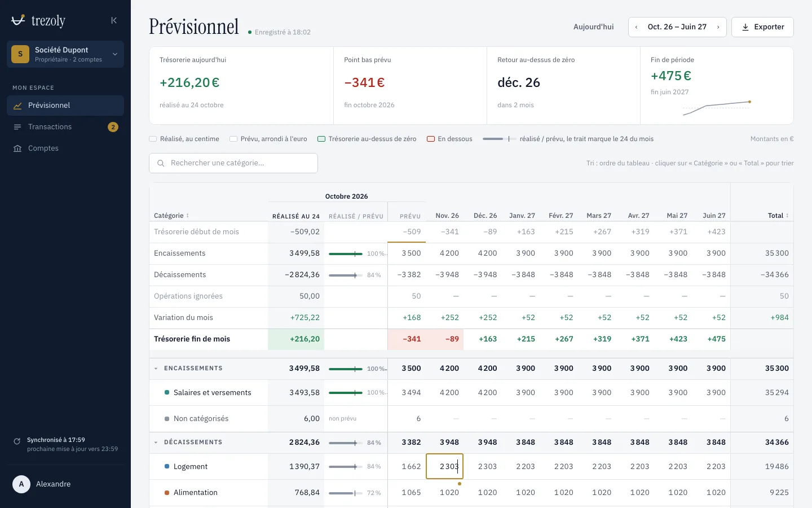Screen dimensions: 812x508
Task: Click the Alimentation 72% progress bar
Action: pyautogui.click(x=345, y=493)
